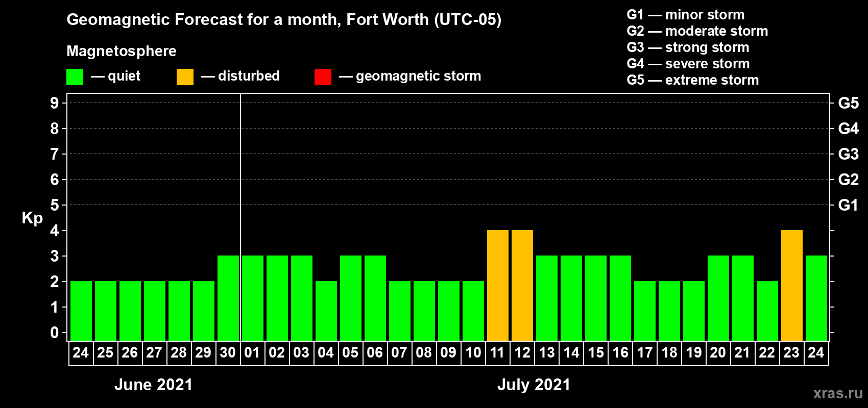Select the orange bar for July 11
Image resolution: width=868 pixels, height=408 pixels.
(x=498, y=286)
